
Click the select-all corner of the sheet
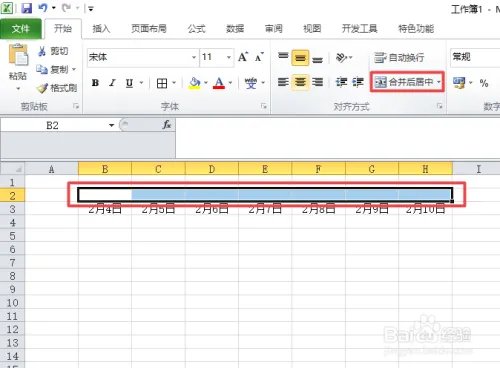tap(13, 169)
